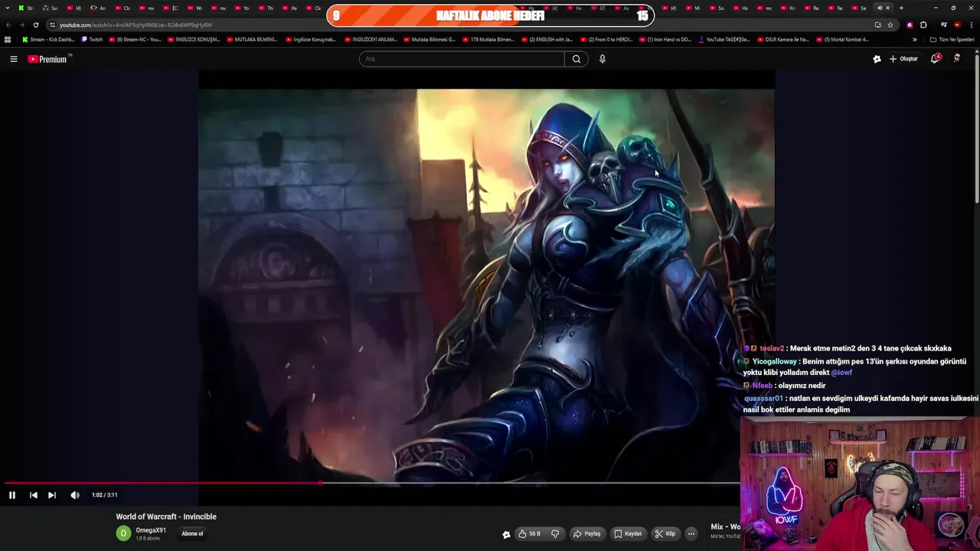980x551 pixels.
Task: Click the 1:02 / 3:11 time display
Action: coord(104,495)
